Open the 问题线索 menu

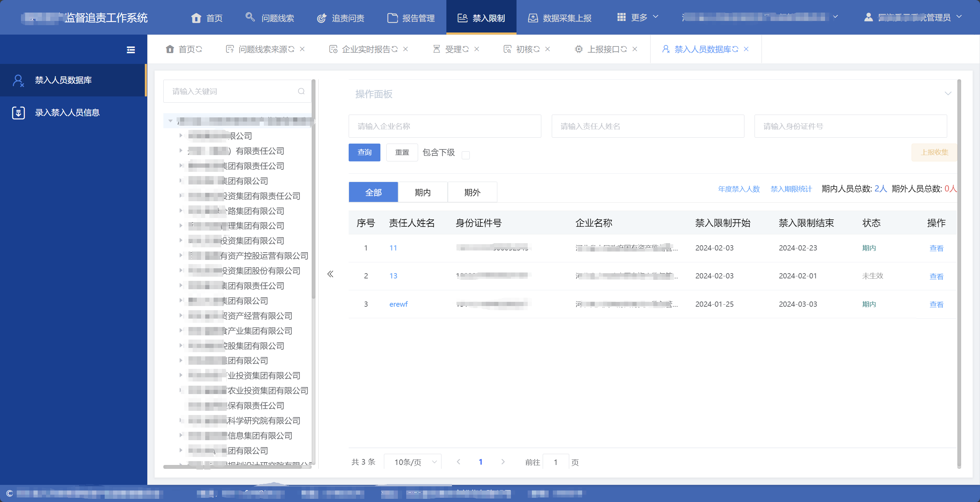(270, 18)
